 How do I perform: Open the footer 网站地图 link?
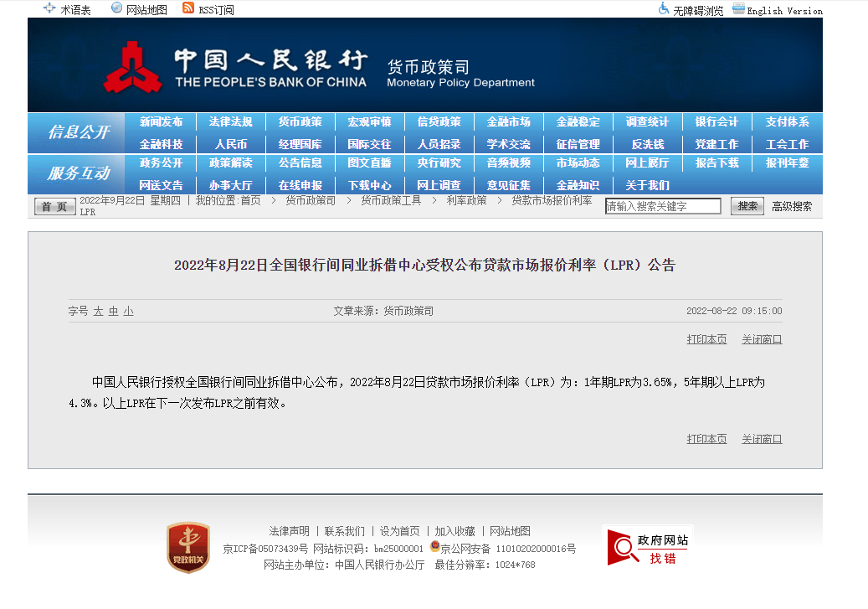(x=510, y=531)
